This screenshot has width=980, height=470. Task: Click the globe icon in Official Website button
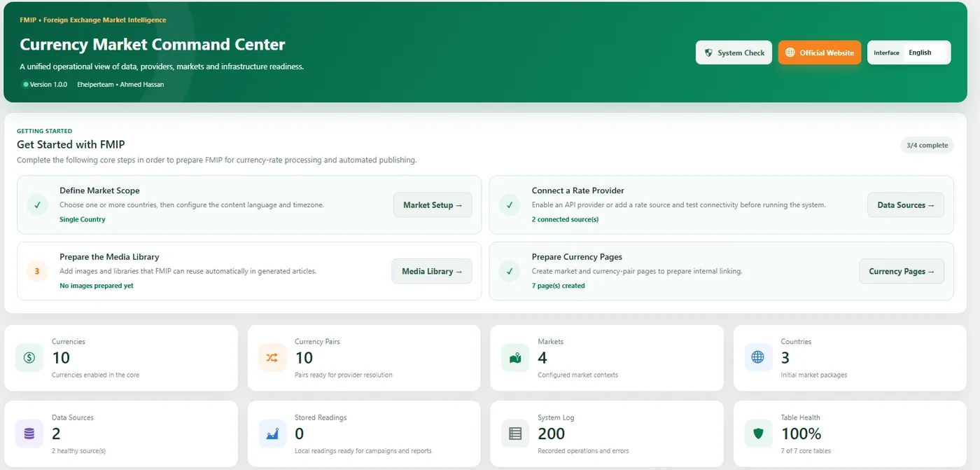790,53
